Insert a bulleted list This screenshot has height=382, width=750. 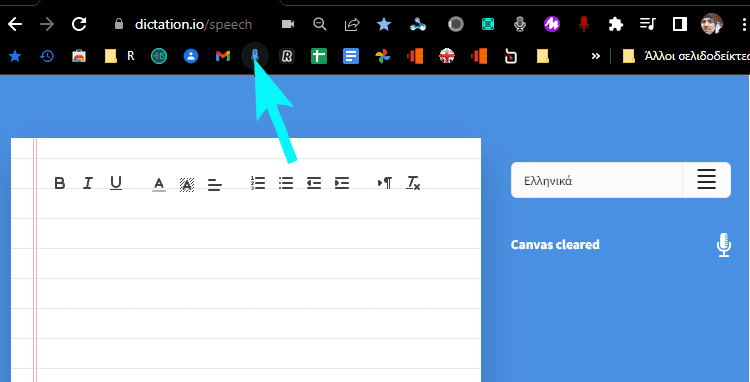(286, 183)
